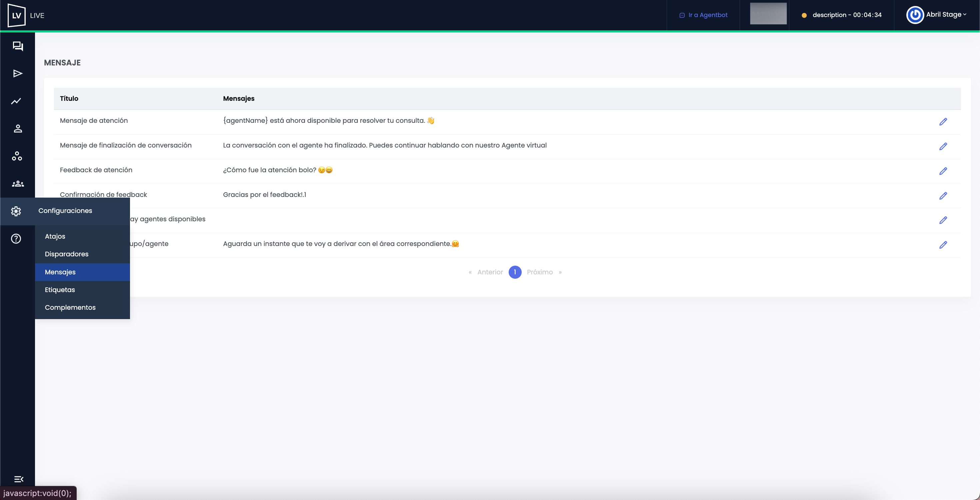This screenshot has height=500, width=980.
Task: Click the single user profile sidebar icon
Action: coord(17,129)
